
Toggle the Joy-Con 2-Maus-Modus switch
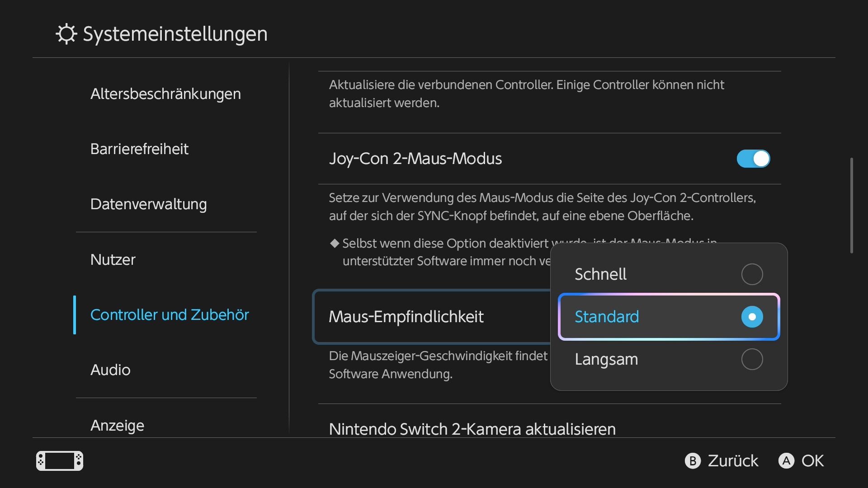click(753, 159)
